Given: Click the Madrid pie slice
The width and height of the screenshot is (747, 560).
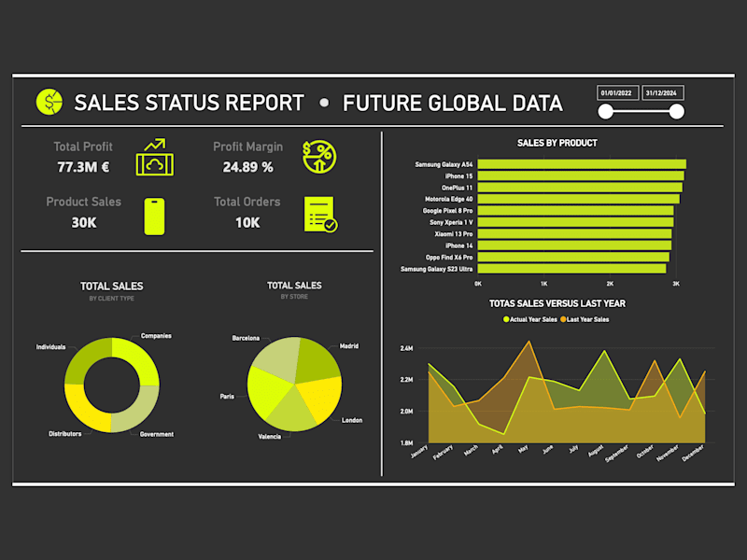Looking at the screenshot, I should [317, 360].
